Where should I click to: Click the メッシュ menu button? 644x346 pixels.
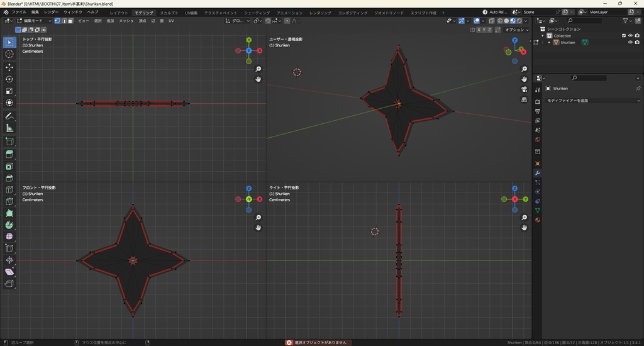(126, 21)
